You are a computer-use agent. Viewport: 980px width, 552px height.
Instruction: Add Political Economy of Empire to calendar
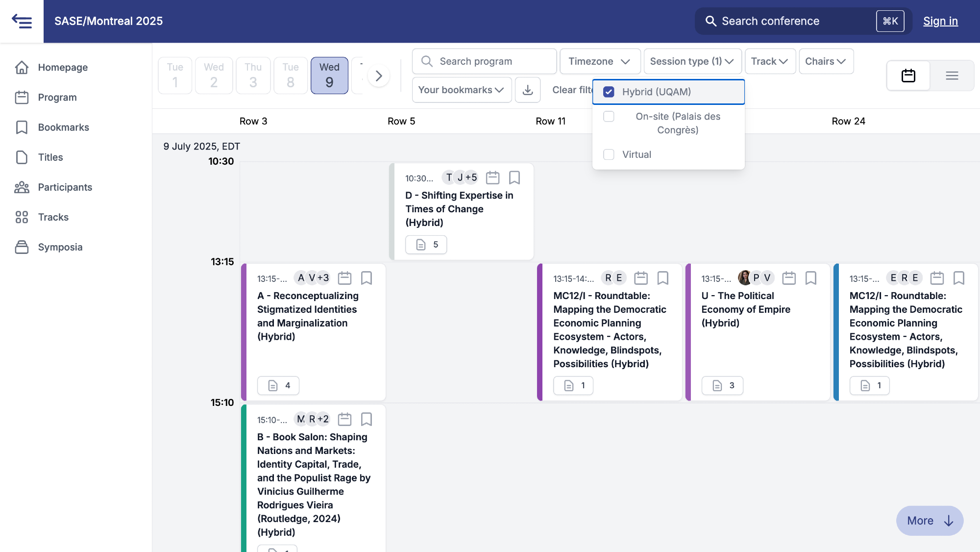(x=789, y=278)
